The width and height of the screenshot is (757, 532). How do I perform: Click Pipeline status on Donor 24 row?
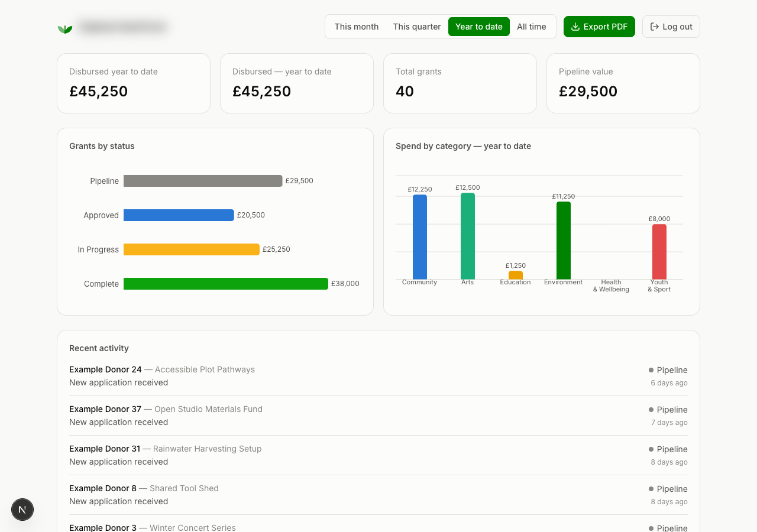coord(668,370)
